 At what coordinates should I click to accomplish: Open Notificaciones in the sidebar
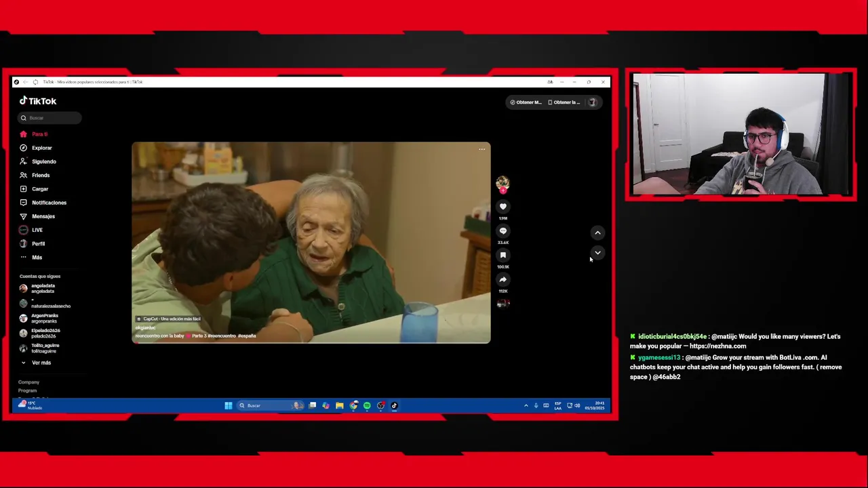tap(43, 203)
